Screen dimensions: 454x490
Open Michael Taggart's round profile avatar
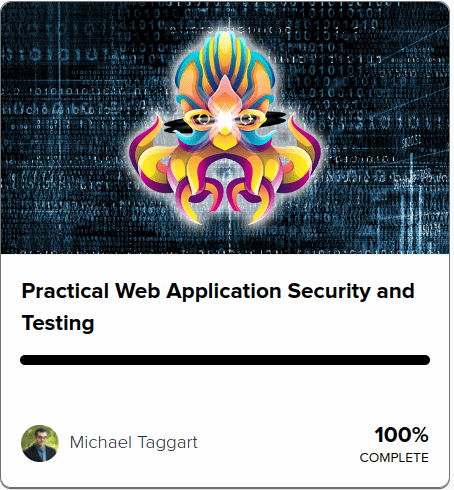[40, 443]
